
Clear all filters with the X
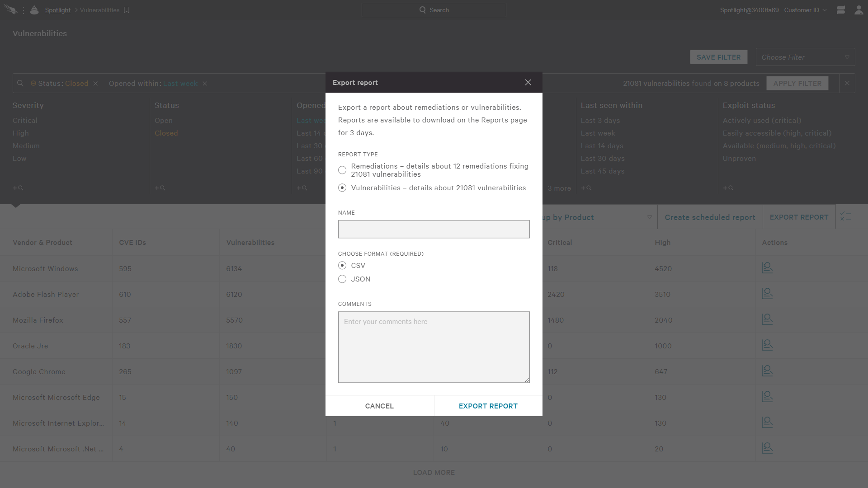847,83
